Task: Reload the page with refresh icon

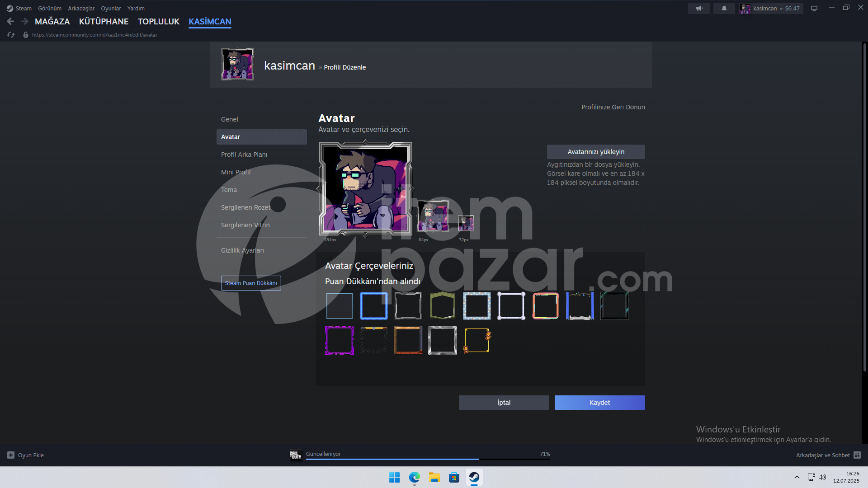Action: click(x=11, y=35)
